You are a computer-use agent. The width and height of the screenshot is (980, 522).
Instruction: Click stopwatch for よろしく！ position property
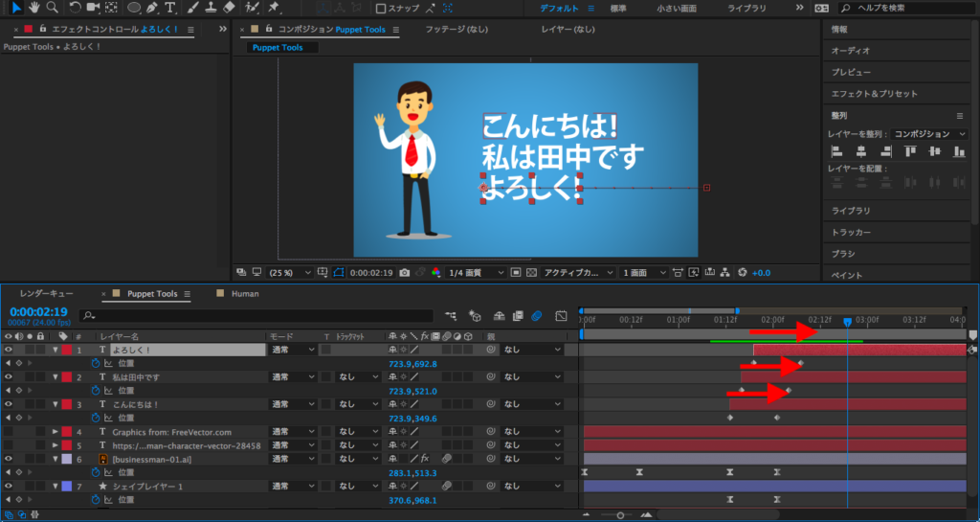click(96, 364)
